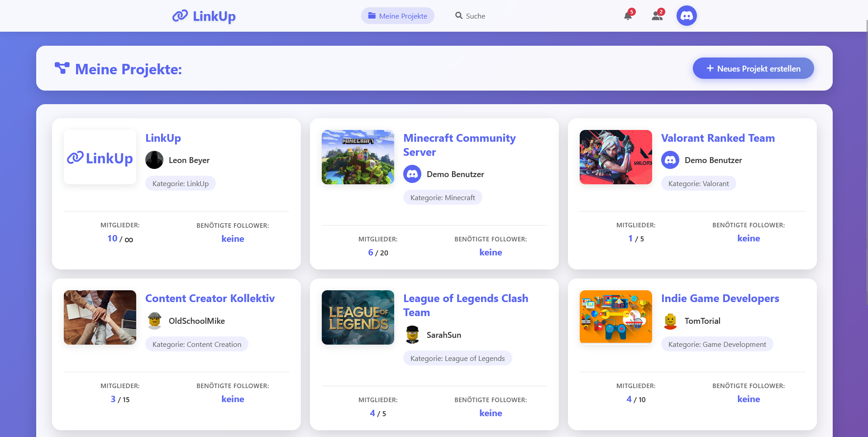Open Indie Game Developers project title
Screen dimensions: 868x437
(x=720, y=298)
